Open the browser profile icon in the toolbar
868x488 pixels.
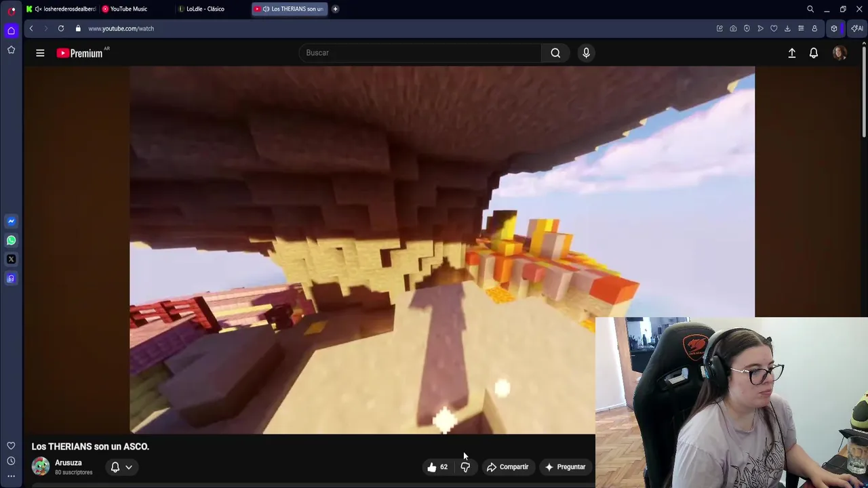[814, 28]
